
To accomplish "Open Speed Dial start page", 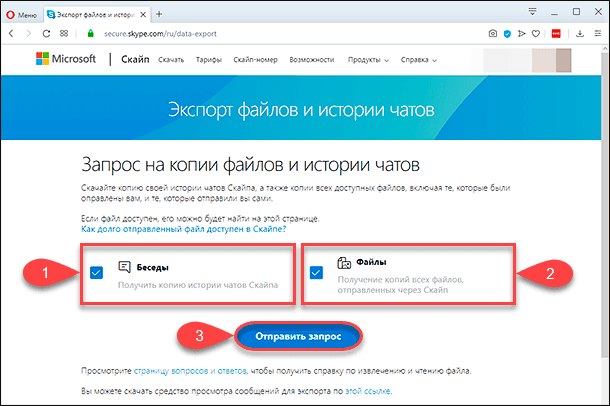I will coord(64,34).
